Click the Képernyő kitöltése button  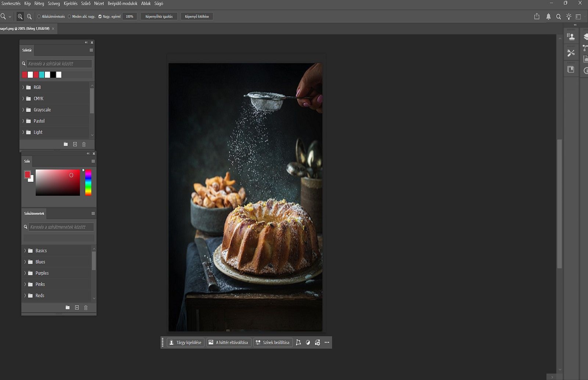(197, 17)
